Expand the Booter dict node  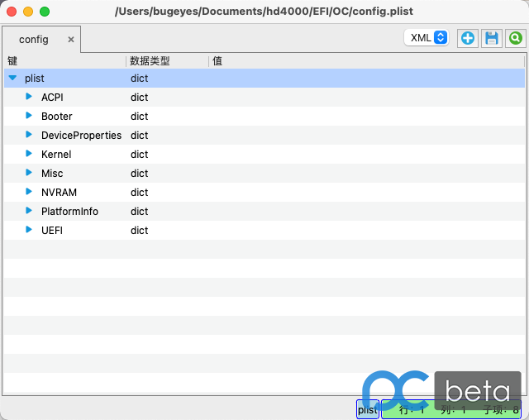click(29, 116)
